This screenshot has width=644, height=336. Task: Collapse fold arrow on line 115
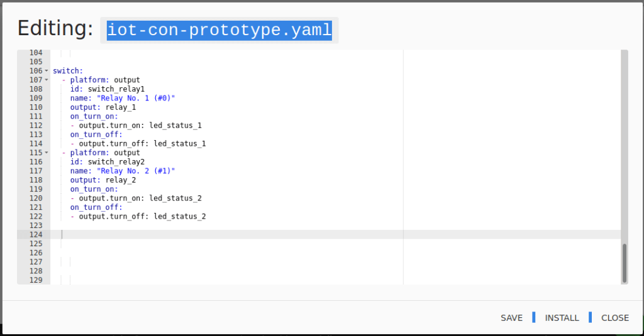47,153
